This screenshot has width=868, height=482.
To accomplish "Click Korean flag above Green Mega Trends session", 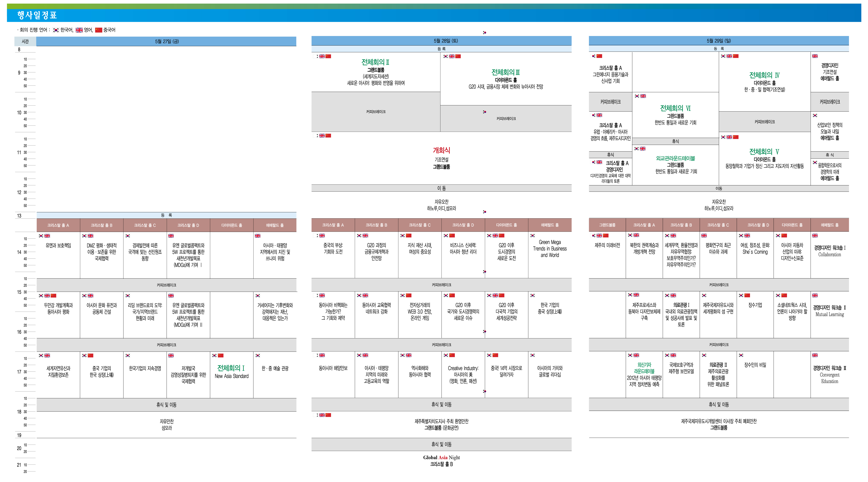I will (x=533, y=235).
